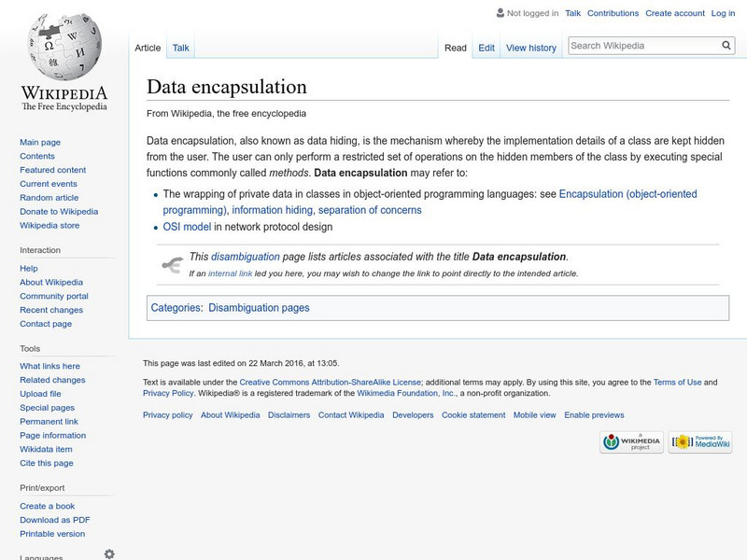
Task: Click the search magnifying glass icon
Action: (x=725, y=44)
